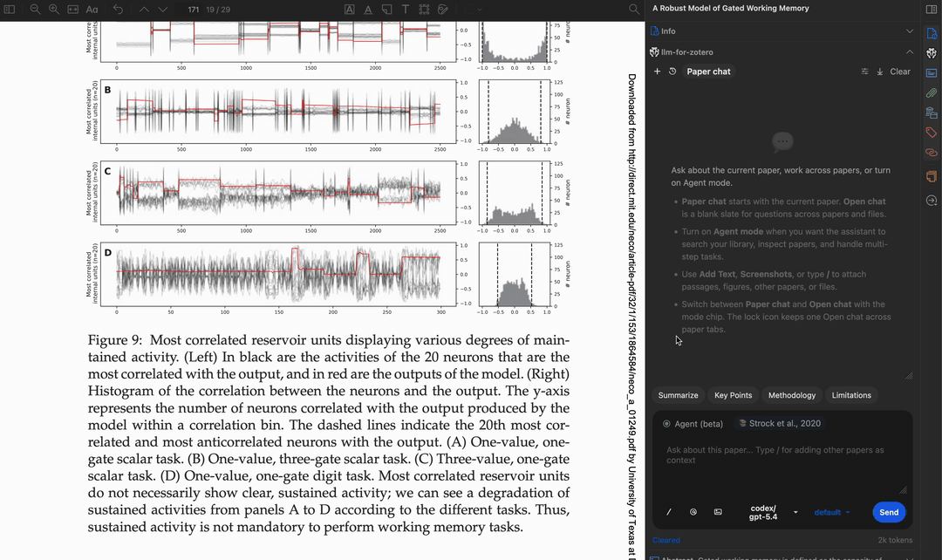Viewport: 942px width, 560px height.
Task: Choose the sticky note annotation tool
Action: pyautogui.click(x=387, y=9)
